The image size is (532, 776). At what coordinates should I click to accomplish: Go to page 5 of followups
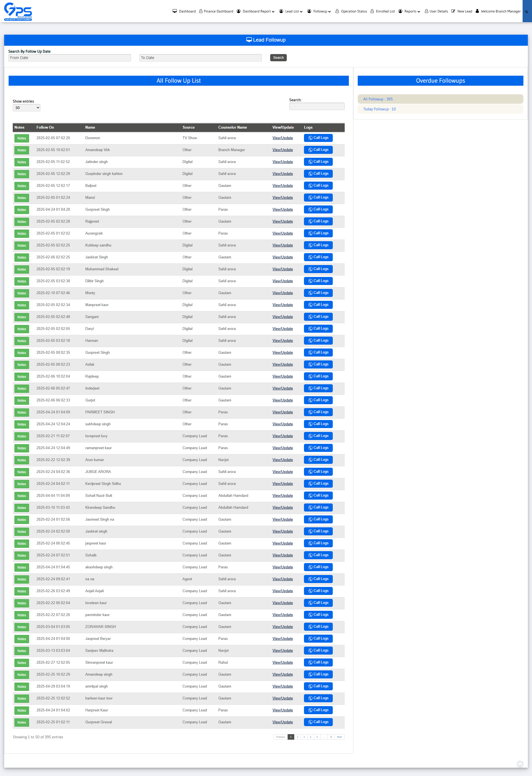coord(317,737)
